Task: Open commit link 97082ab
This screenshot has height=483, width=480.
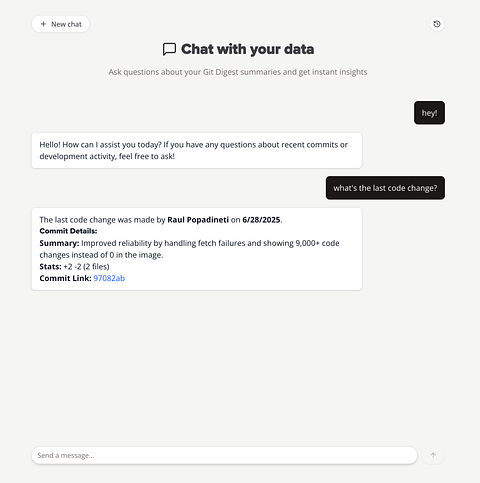Action: [109, 278]
